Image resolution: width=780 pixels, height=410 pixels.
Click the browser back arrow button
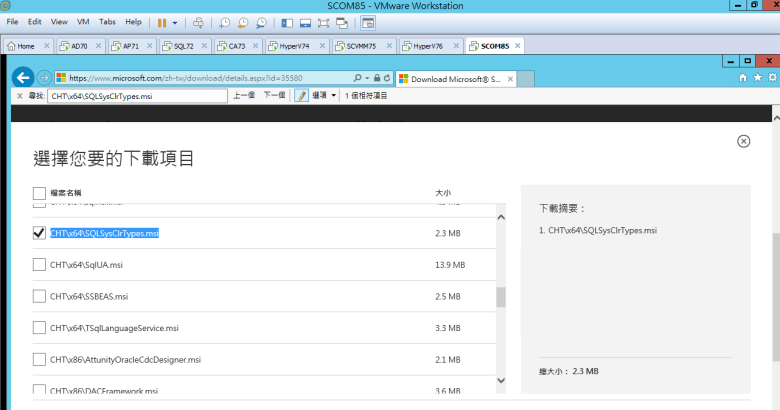[x=23, y=77]
